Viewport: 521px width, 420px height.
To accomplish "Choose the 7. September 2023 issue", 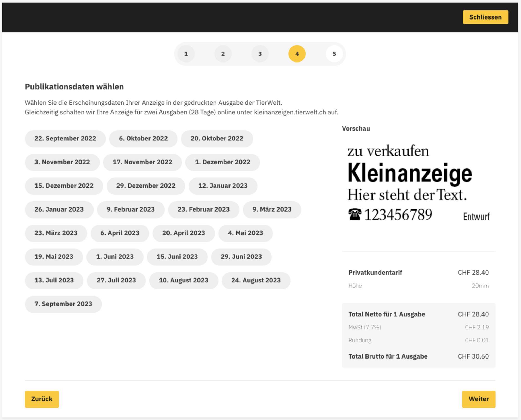I will tap(63, 304).
